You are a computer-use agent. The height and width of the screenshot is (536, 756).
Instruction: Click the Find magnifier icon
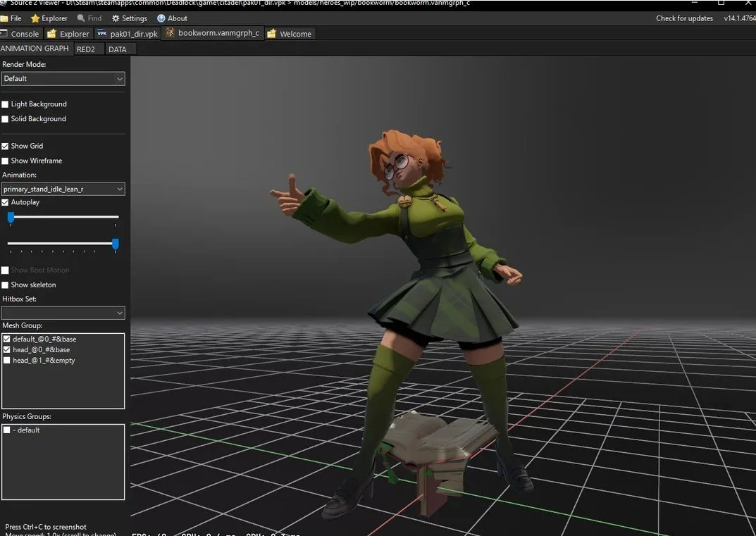[81, 18]
